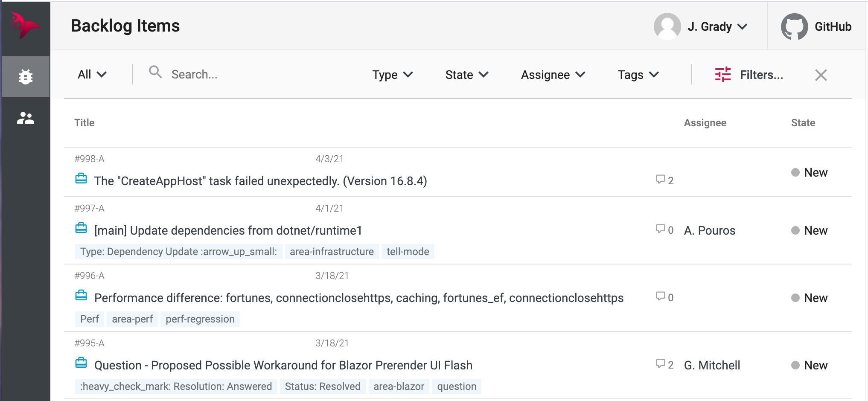Screen dimensions: 868x401
Task: Open the Performance difference backlog item
Action: pyautogui.click(x=359, y=298)
